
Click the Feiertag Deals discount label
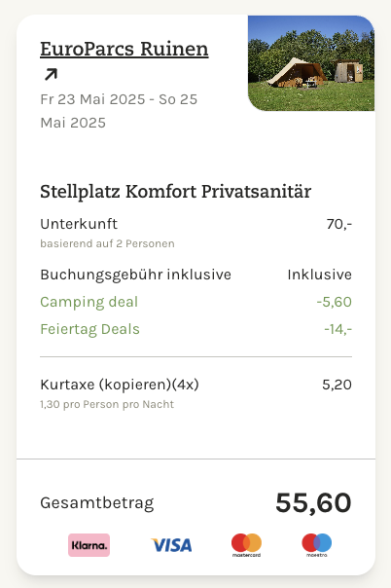click(x=89, y=329)
